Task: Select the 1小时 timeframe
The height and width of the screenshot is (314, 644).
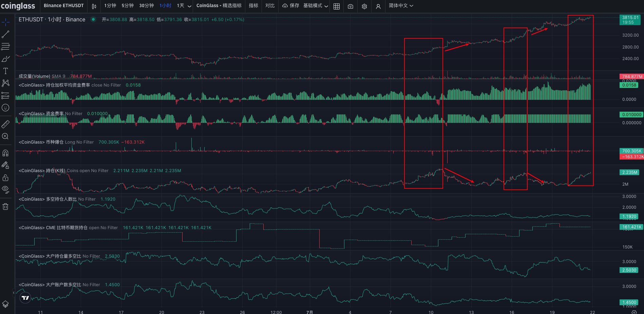Action: (x=165, y=6)
